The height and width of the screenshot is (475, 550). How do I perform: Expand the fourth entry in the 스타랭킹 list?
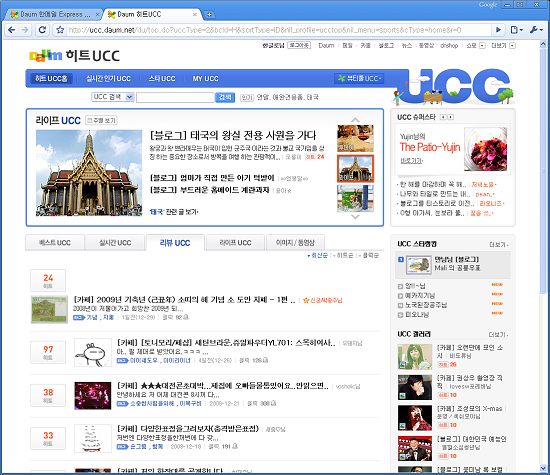click(400, 306)
